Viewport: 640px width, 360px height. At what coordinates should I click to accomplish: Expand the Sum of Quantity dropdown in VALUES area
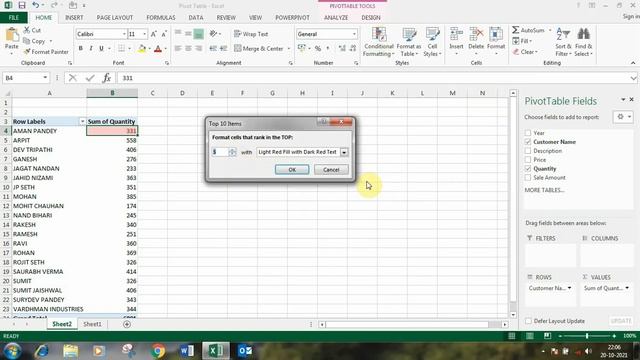627,288
